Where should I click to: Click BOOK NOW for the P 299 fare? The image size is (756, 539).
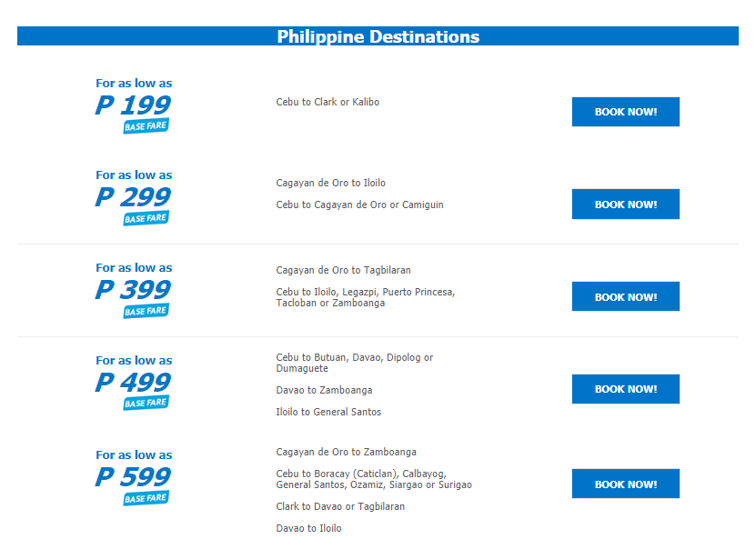coord(625,205)
